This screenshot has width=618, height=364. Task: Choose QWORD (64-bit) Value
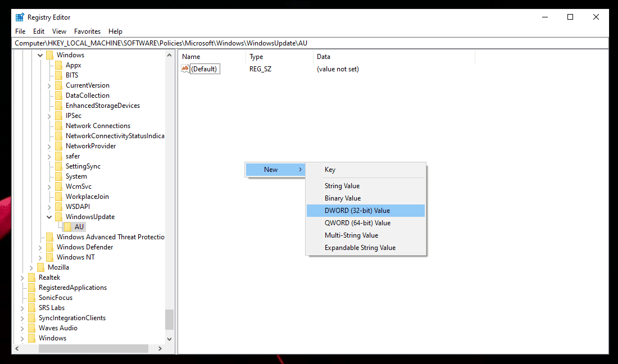point(366,223)
